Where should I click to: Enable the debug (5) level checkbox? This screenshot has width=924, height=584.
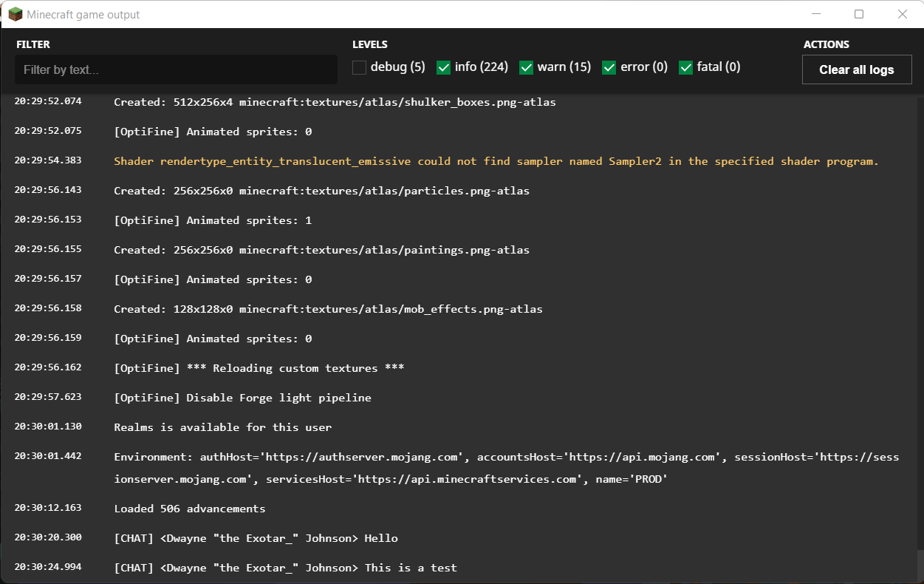360,68
